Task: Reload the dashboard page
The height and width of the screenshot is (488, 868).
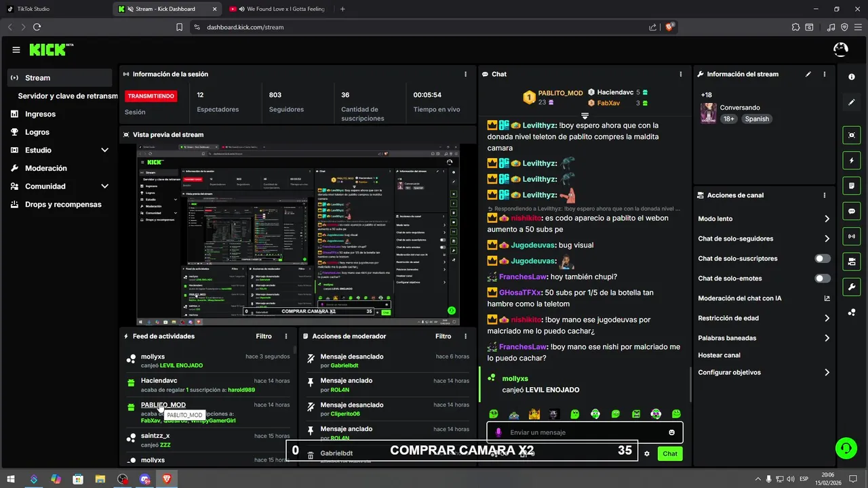Action: (x=37, y=27)
